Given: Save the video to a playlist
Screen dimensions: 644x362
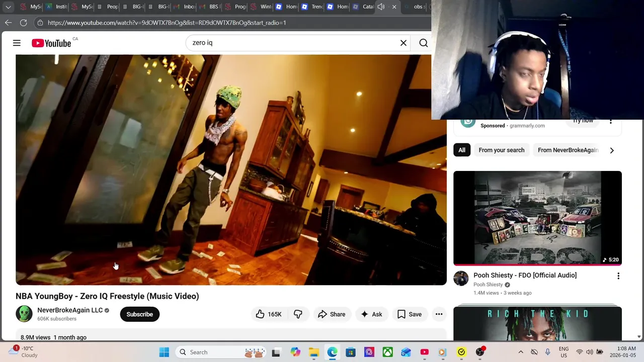Looking at the screenshot, I should [410, 314].
